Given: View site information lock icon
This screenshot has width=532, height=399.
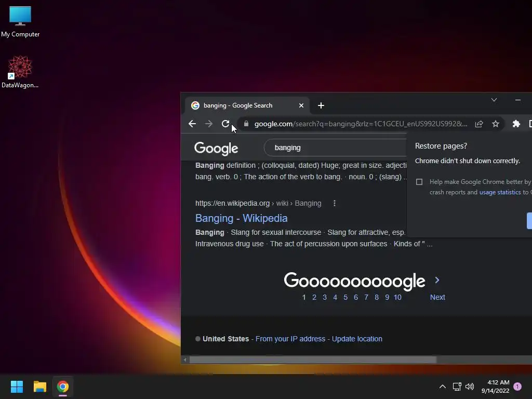Looking at the screenshot, I should pyautogui.click(x=246, y=124).
